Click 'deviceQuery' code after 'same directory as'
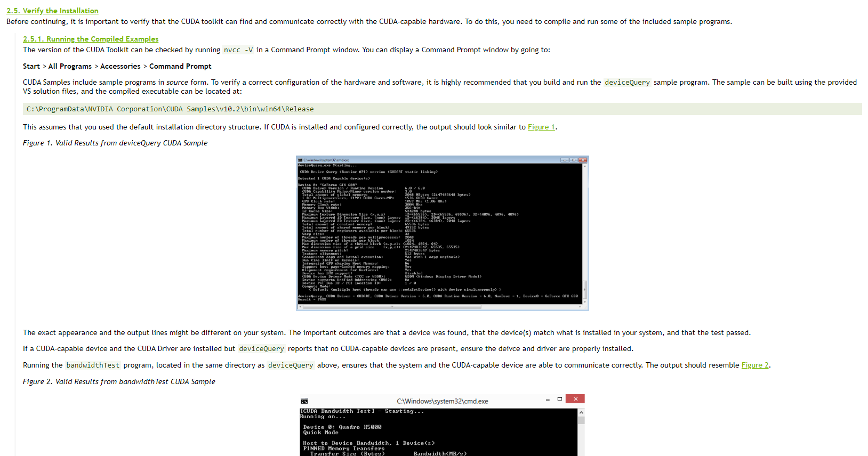Screen dimensions: 868x456 (x=291, y=365)
